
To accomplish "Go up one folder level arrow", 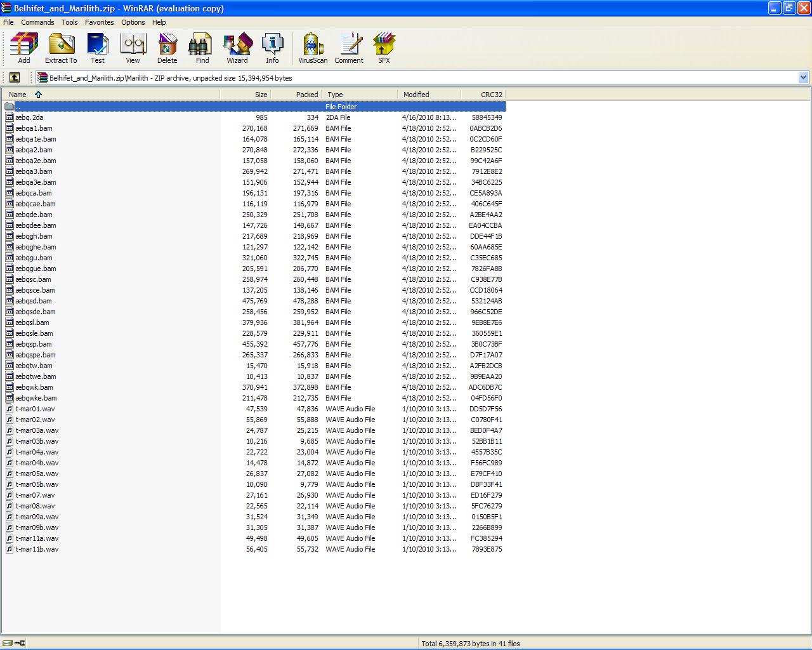I will [15, 77].
